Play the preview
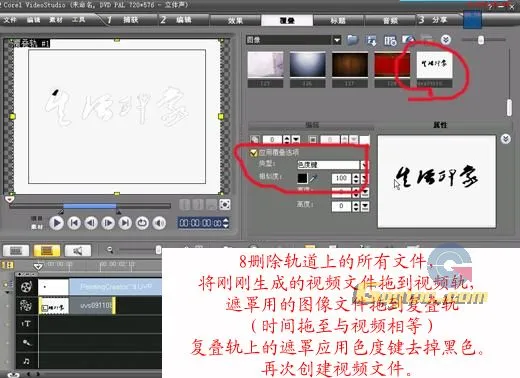520x378 pixels. [x=56, y=223]
